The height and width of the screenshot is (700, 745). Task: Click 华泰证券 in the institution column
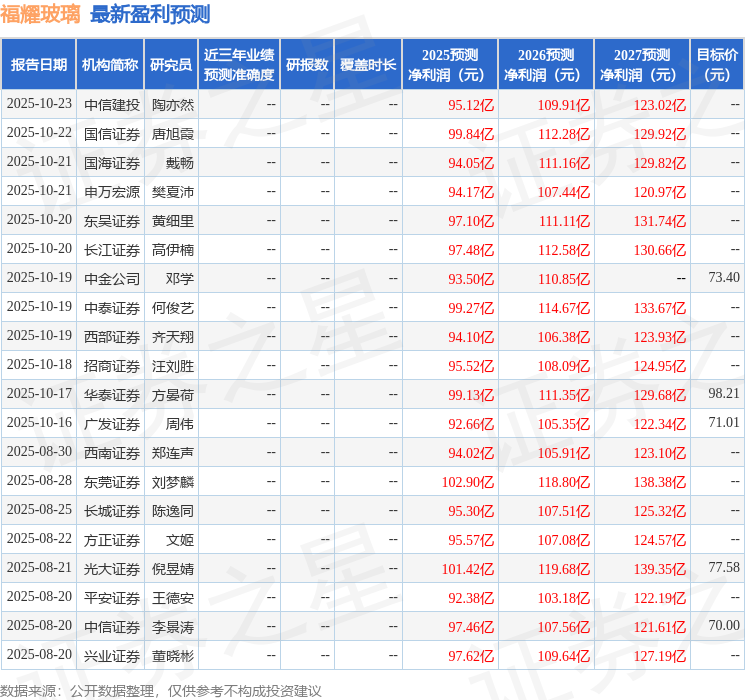click(x=111, y=394)
